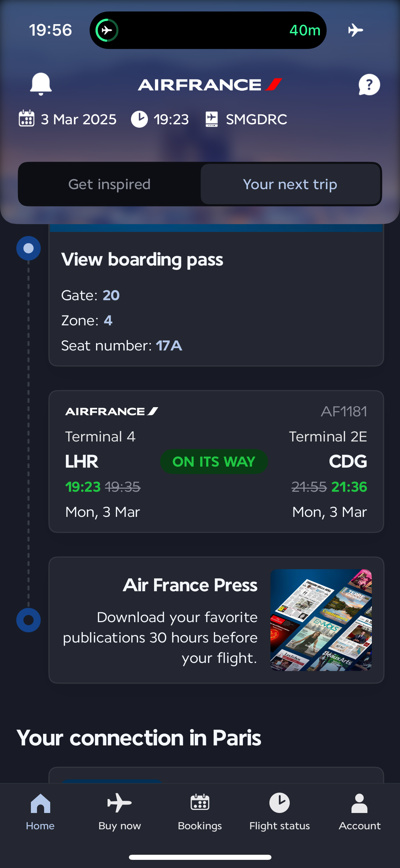
Task: Open flight AF1181 details card
Action: point(216,462)
